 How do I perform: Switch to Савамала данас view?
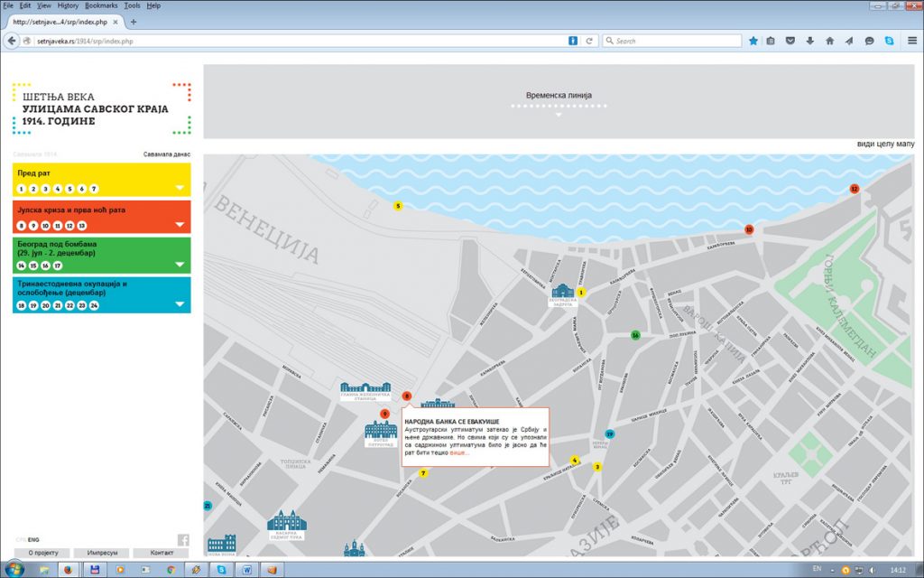(167, 154)
